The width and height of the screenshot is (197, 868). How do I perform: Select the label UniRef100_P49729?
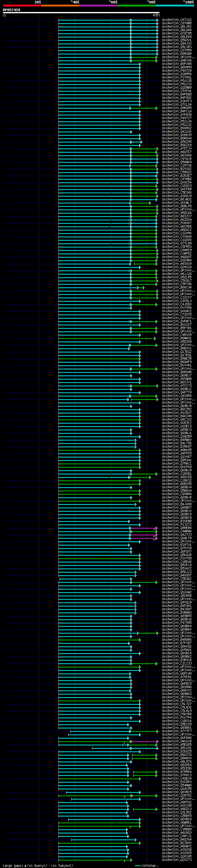tap(176, 71)
